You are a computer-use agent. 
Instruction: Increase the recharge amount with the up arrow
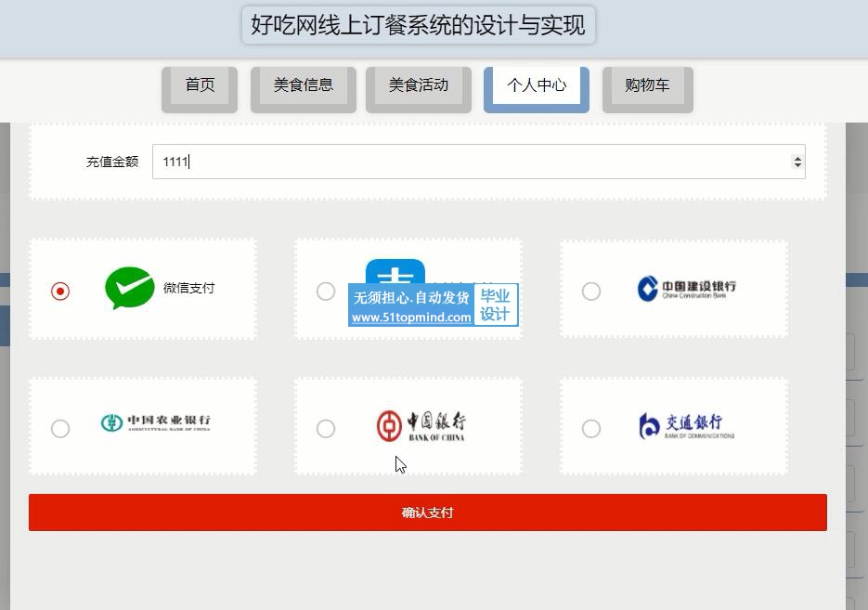click(x=797, y=159)
